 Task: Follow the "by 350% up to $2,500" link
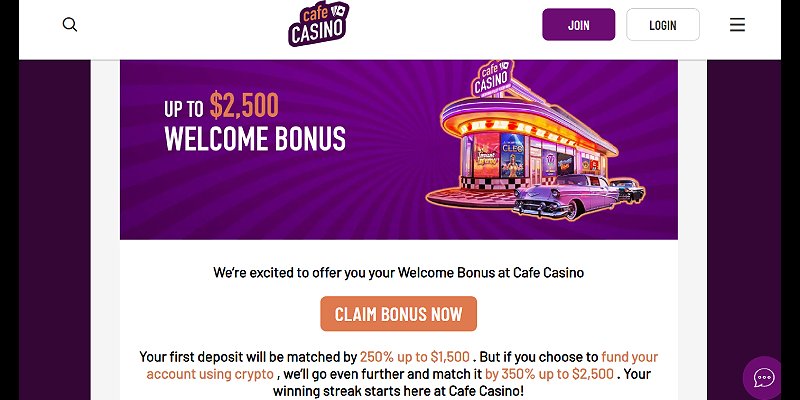549,374
